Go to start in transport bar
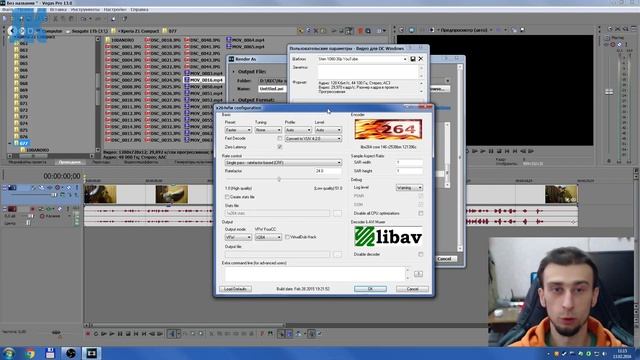 coord(136,333)
